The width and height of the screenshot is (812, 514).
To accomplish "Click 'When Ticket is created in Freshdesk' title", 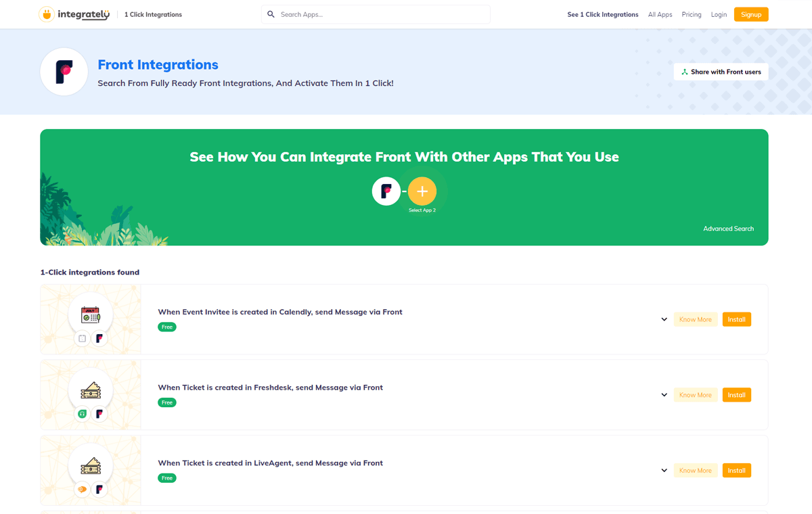I will 271,388.
